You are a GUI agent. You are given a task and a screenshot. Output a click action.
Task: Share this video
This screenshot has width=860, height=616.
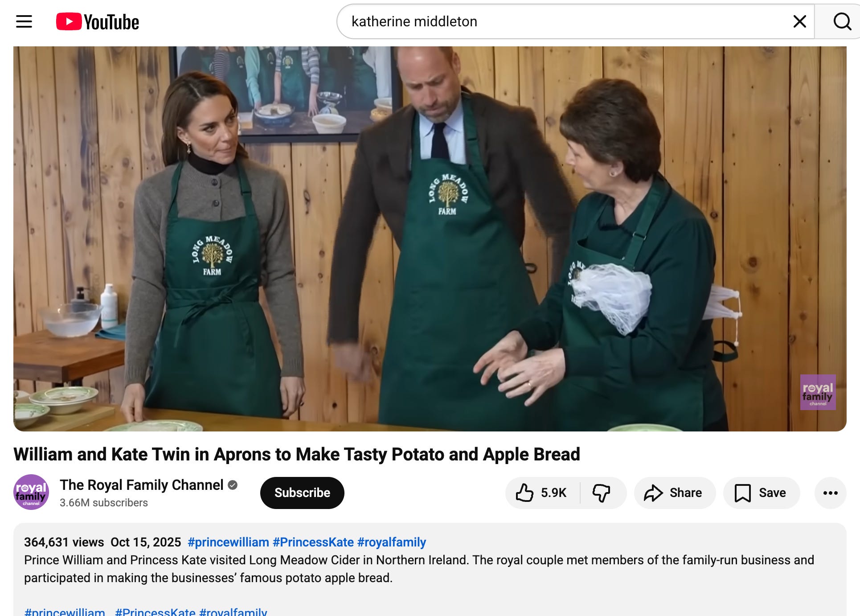tap(674, 493)
